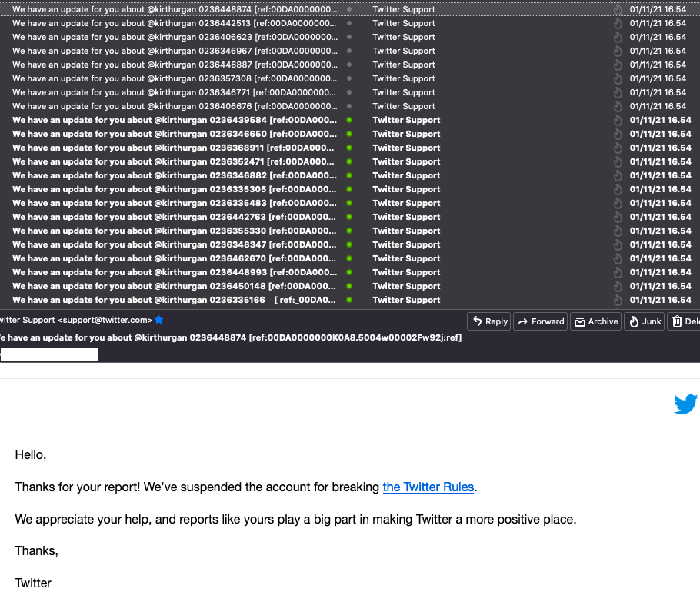Click junk icon on message 0236368911 row
Screen dimensions: 700x595
tap(618, 148)
